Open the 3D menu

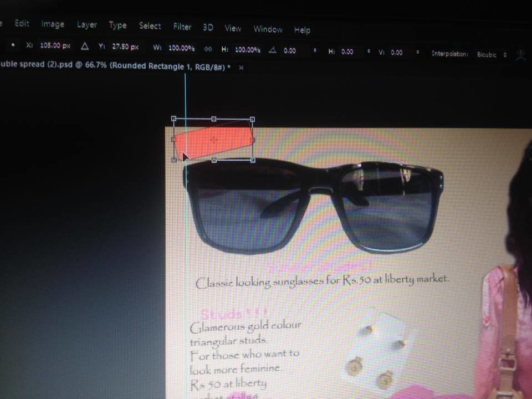(x=208, y=28)
